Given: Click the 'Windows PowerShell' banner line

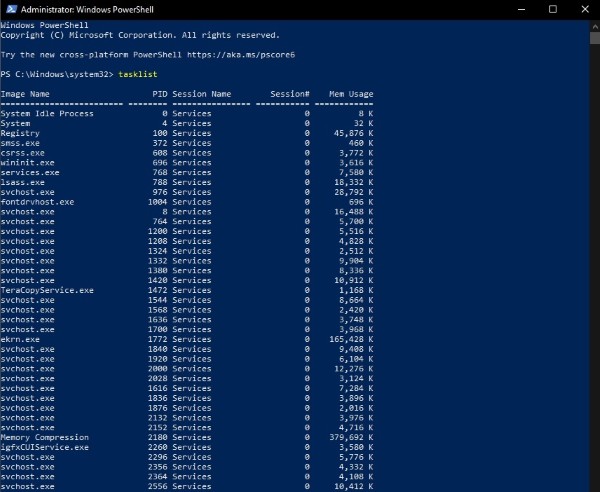Looking at the screenshot, I should click(44, 25).
